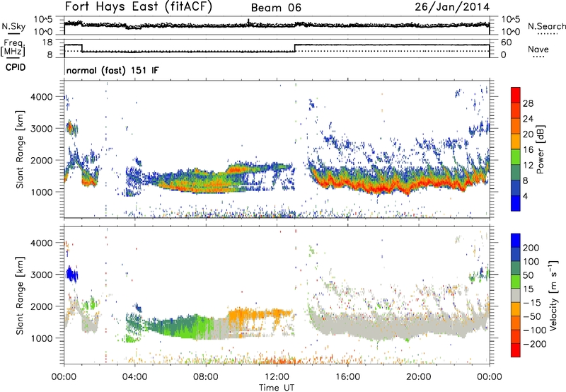The width and height of the screenshot is (566, 392).
Task: Select the '-50' tick on Velocity colorbar
Action: pos(532,316)
